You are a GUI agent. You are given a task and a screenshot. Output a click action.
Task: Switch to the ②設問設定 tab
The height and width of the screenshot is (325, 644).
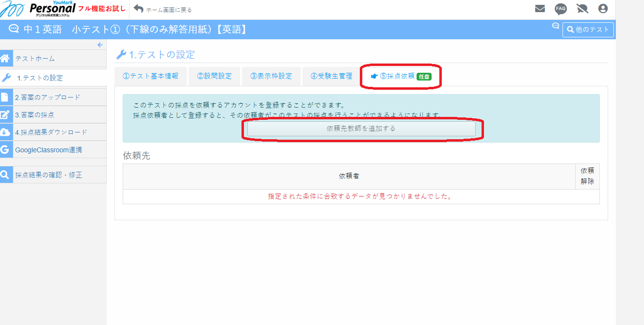[x=214, y=76]
